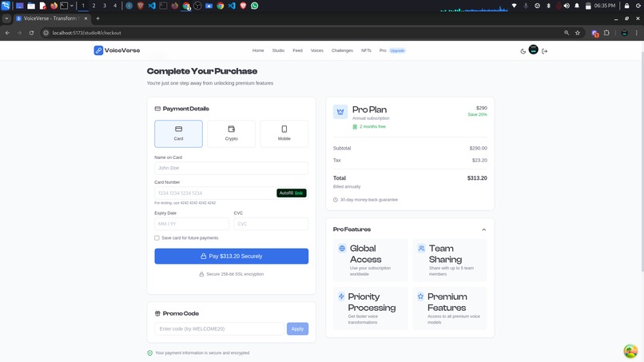644x362 pixels.
Task: Navigate to Voices
Action: point(316,50)
